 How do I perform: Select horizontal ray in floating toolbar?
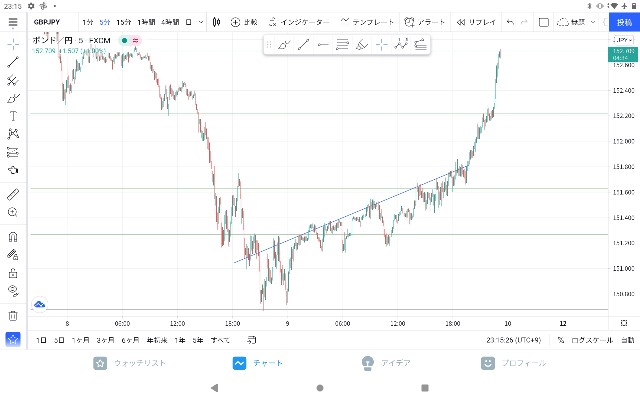click(x=323, y=44)
